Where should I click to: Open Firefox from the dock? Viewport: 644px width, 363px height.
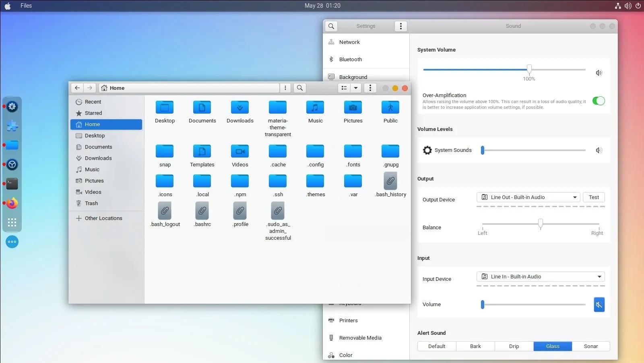tap(12, 203)
